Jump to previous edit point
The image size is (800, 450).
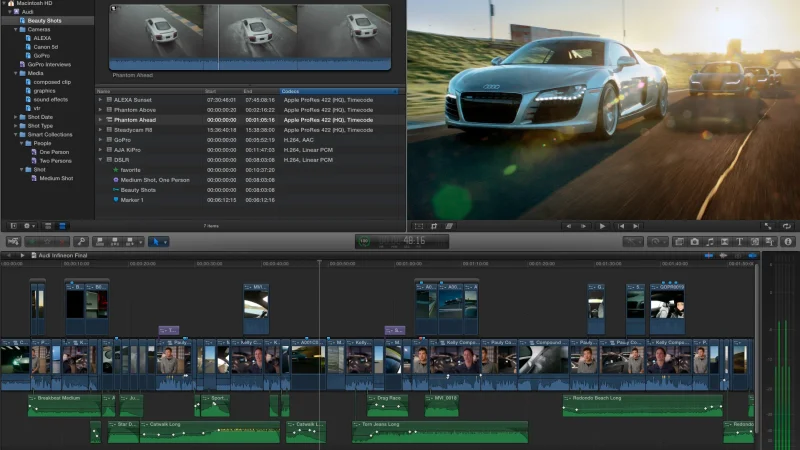pos(621,226)
